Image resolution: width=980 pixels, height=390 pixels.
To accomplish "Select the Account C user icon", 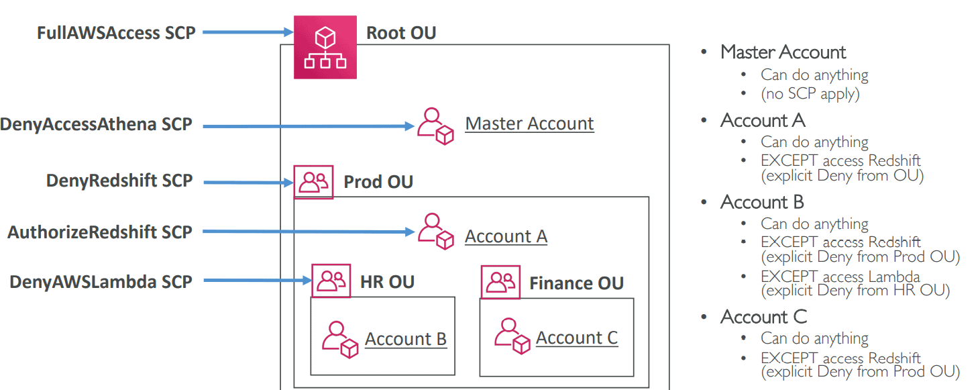I will [x=512, y=336].
